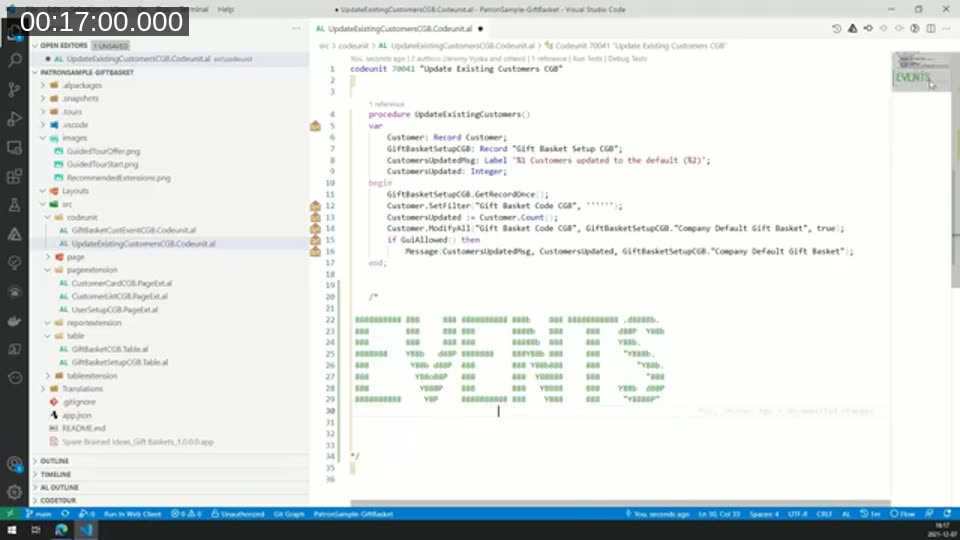Toggle the circular half-filled icon in editor toolbar
Screen dimensions: 960x540
coord(915,29)
